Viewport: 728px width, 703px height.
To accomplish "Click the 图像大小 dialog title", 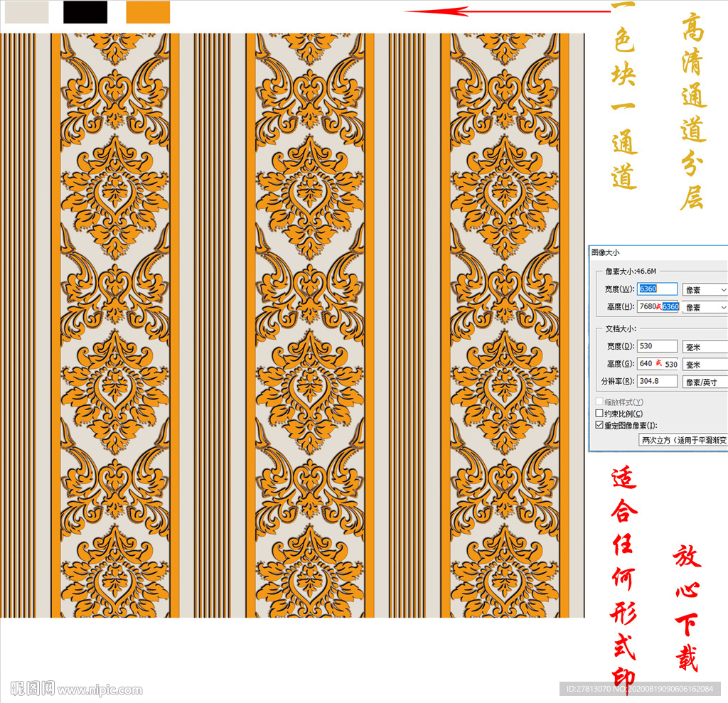I will pyautogui.click(x=606, y=252).
